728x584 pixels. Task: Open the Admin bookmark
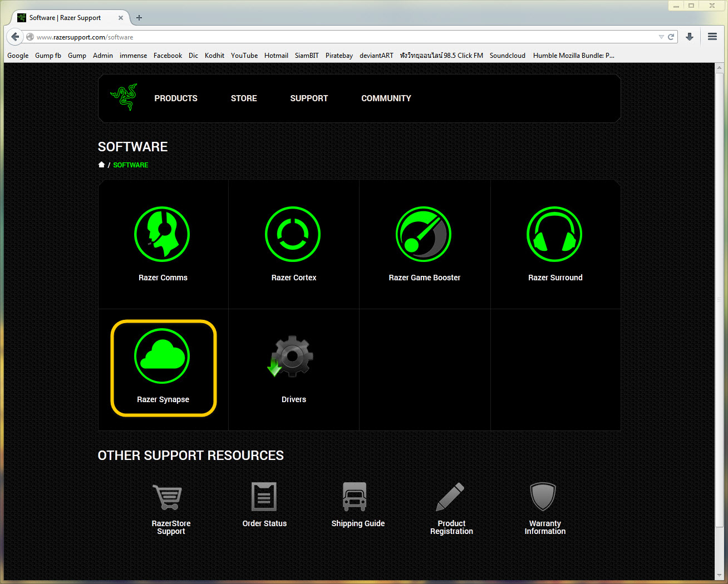(103, 56)
